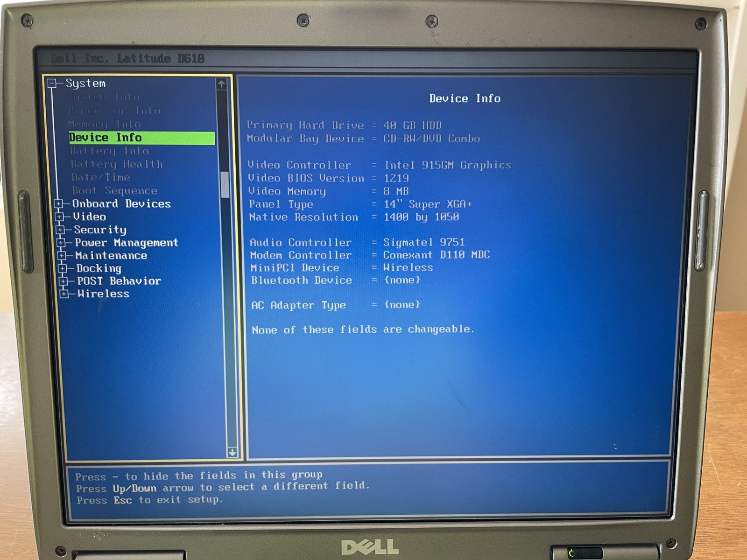The image size is (747, 560).
Task: Expand the Power Management group
Action: 61,243
